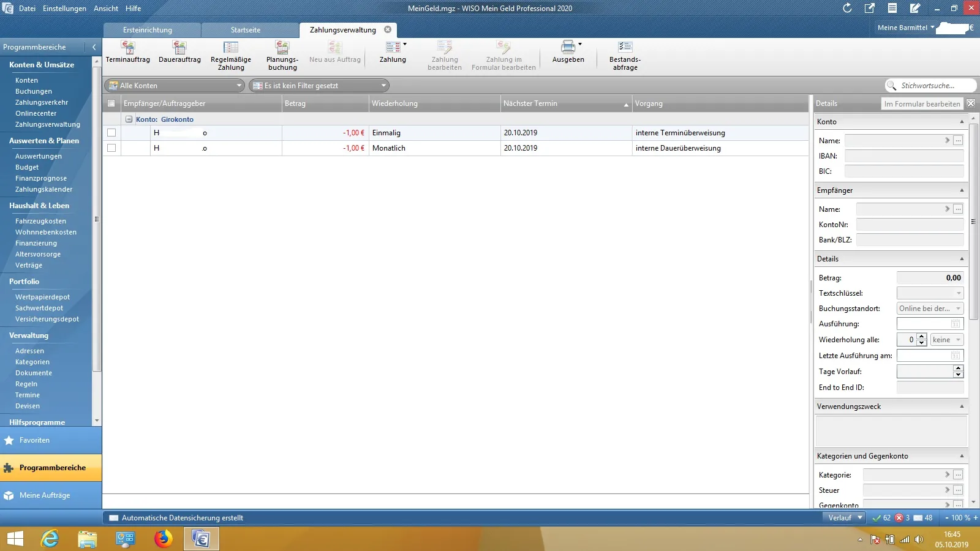The height and width of the screenshot is (551, 980).
Task: Switch to the Startseite tab
Action: [246, 30]
